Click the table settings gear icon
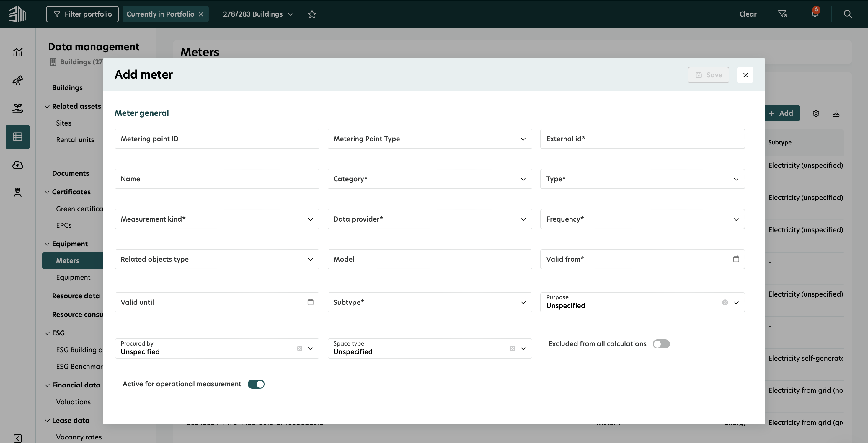Screen dimensions: 868x443 [x=816, y=114]
